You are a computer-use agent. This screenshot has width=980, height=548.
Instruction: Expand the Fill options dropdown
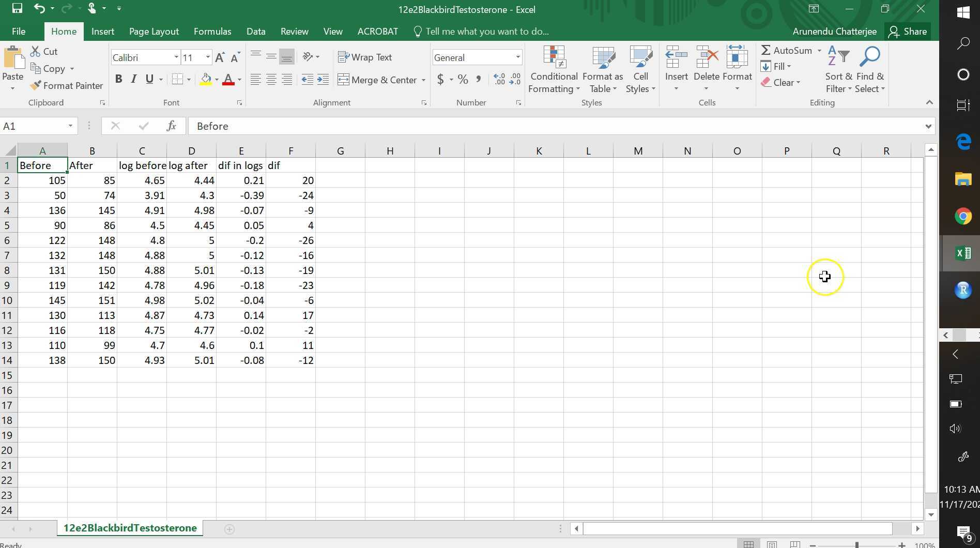point(789,66)
